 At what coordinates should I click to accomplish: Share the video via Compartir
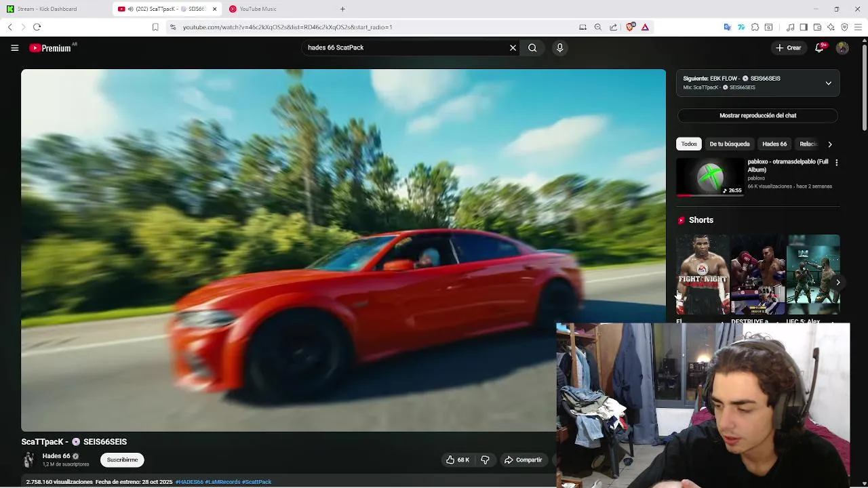523,460
